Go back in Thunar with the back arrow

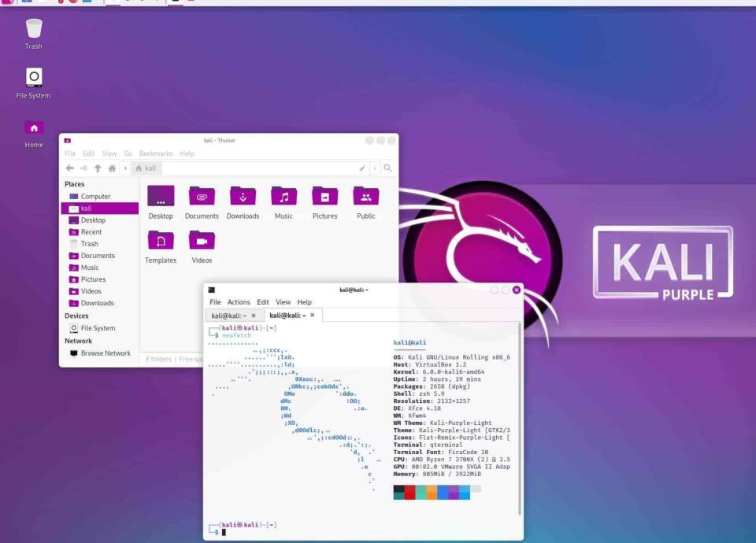tap(70, 168)
